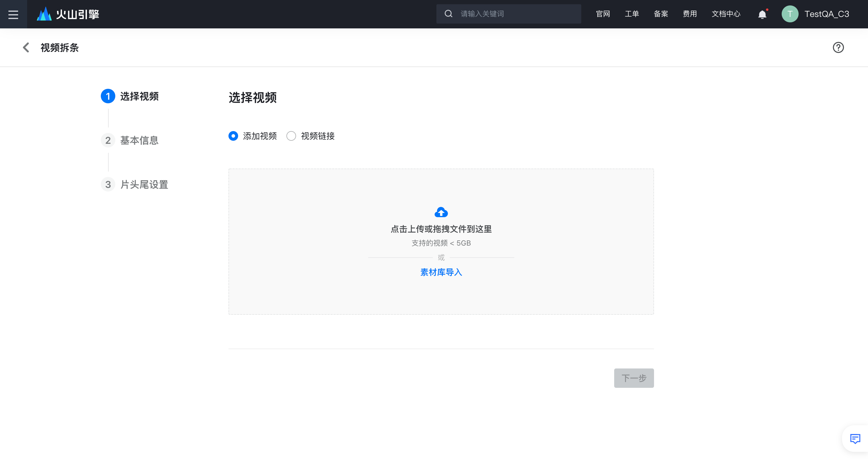The width and height of the screenshot is (868, 476).
Task: Select the 视频链接 radio button
Action: tap(291, 136)
